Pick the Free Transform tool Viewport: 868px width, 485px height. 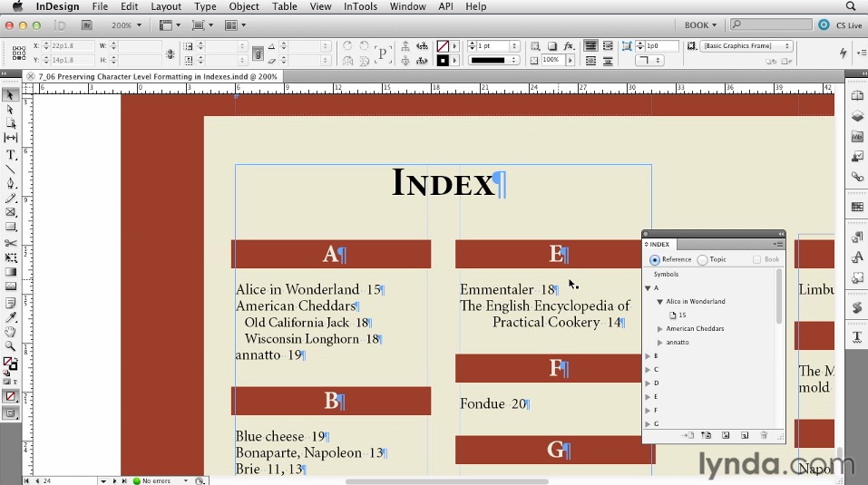[x=10, y=257]
